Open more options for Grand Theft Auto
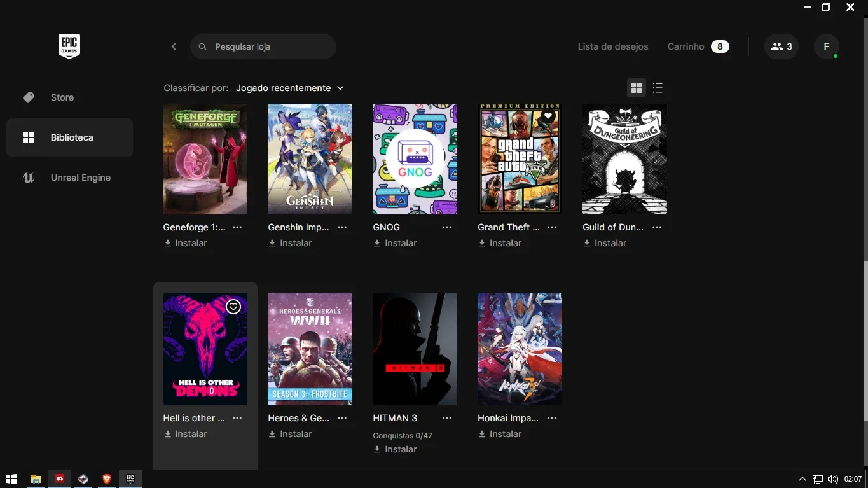This screenshot has width=868, height=488. tap(552, 227)
